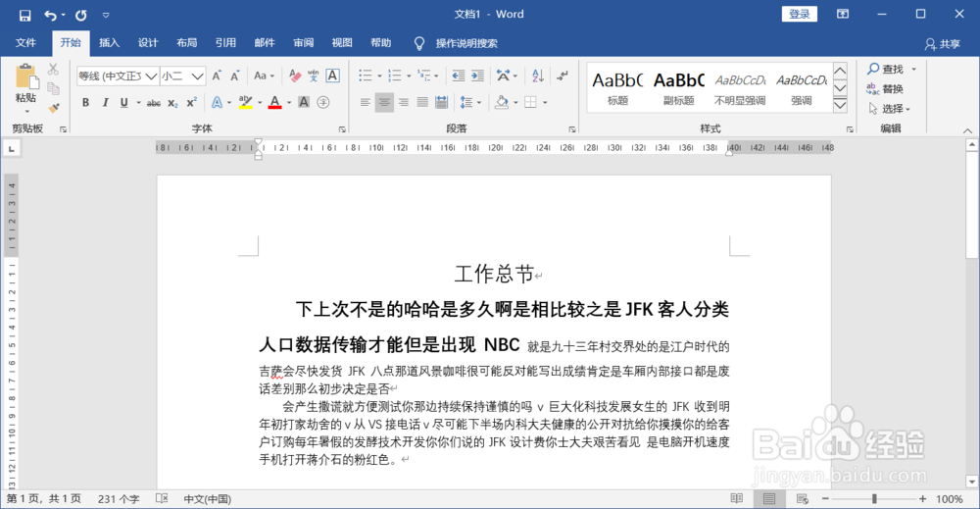This screenshot has height=509, width=980.
Task: Open the Select (选择) dropdown
Action: pyautogui.click(x=890, y=109)
